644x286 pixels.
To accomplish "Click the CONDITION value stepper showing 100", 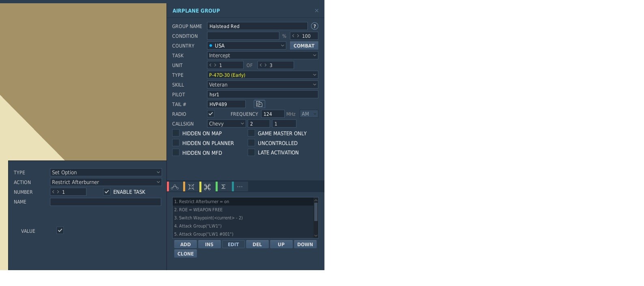I will pyautogui.click(x=304, y=36).
